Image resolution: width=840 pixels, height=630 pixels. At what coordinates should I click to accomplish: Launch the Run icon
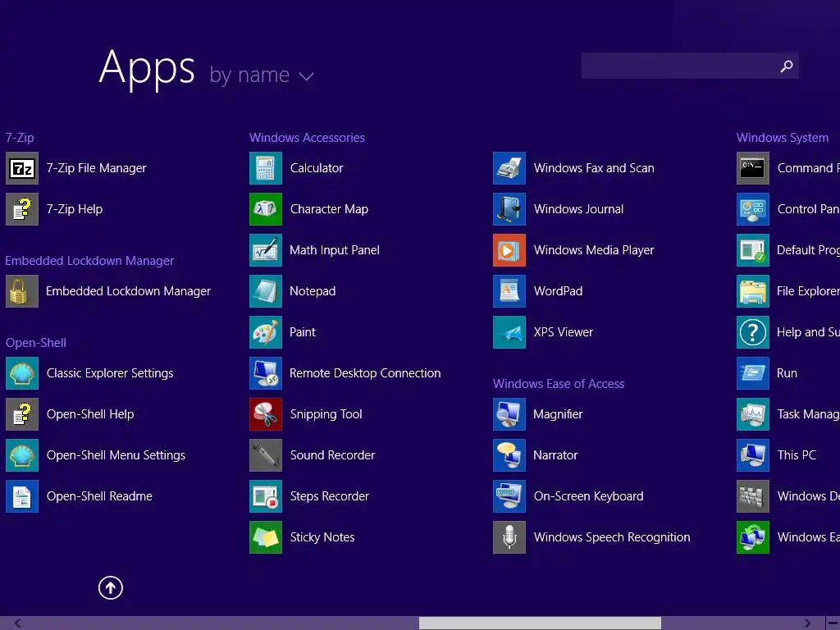coord(753,373)
